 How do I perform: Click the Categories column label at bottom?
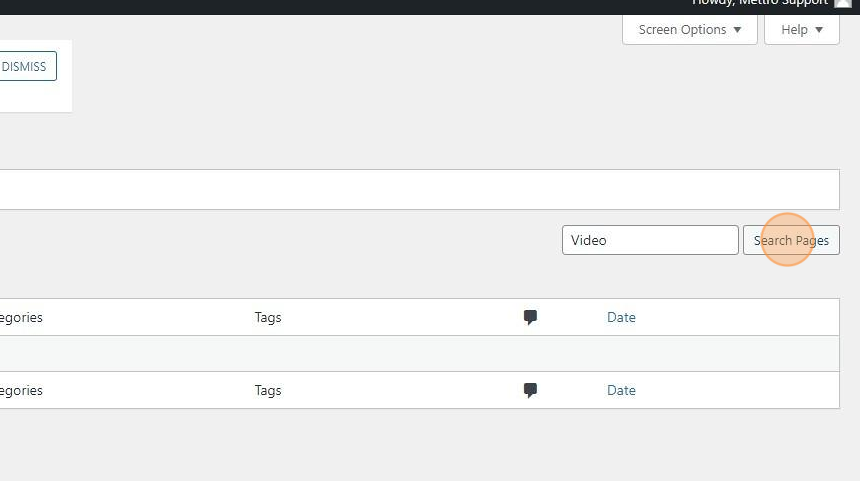(x=20, y=390)
